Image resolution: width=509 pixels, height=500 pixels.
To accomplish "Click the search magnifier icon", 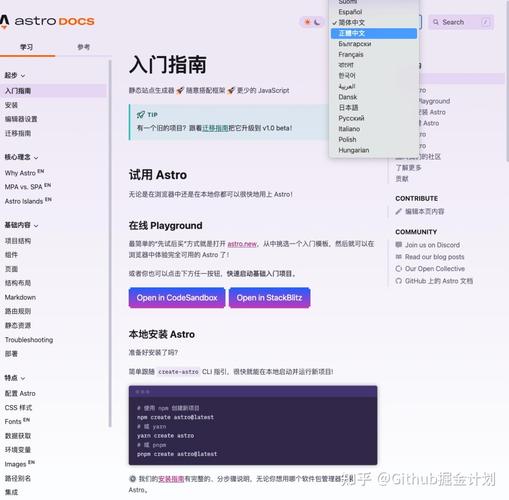I will tap(436, 22).
